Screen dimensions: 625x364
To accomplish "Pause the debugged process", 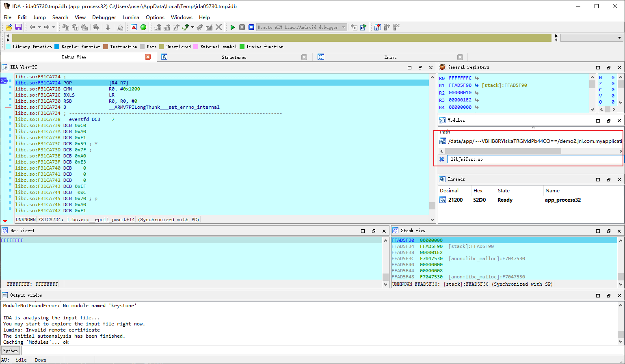I will 242,27.
